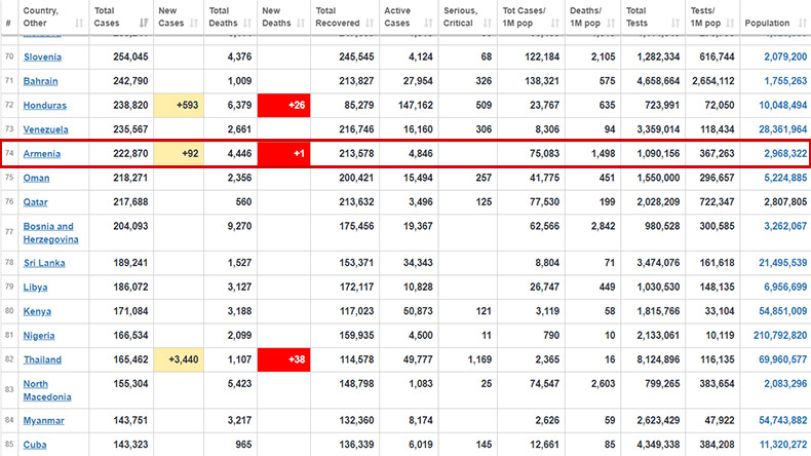Open Bosnia and Herzegovina country page
The width and height of the screenshot is (811, 456).
51,233
